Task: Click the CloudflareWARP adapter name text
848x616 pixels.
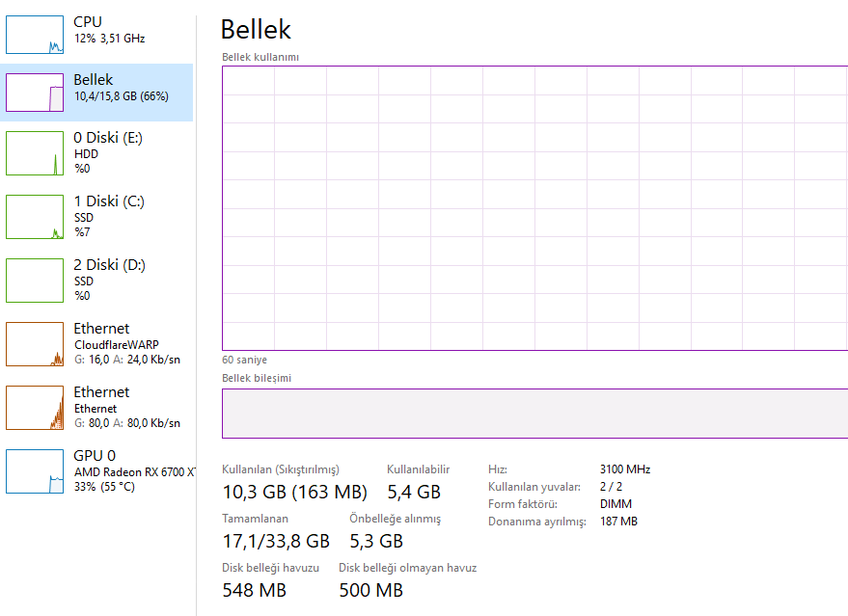Action: coord(116,344)
